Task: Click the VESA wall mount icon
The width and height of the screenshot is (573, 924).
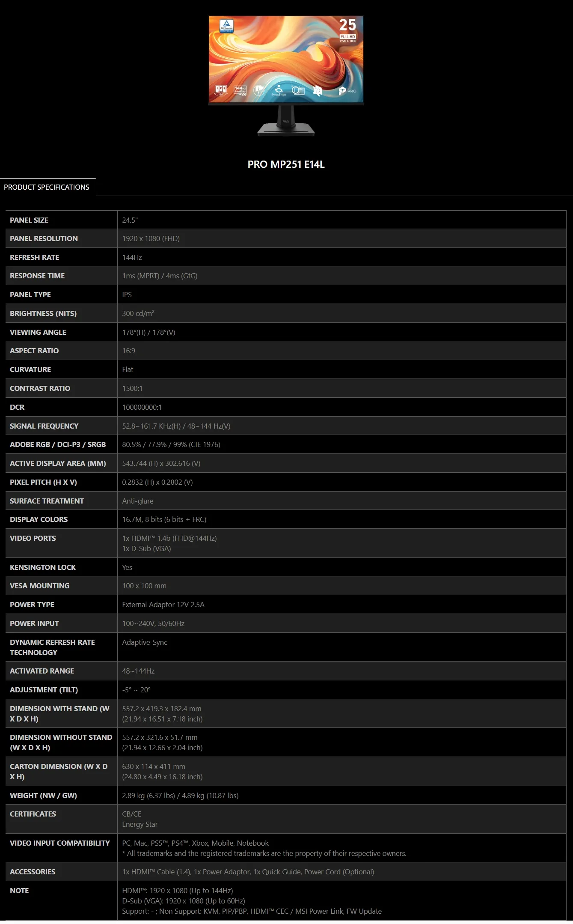Action: 318,90
